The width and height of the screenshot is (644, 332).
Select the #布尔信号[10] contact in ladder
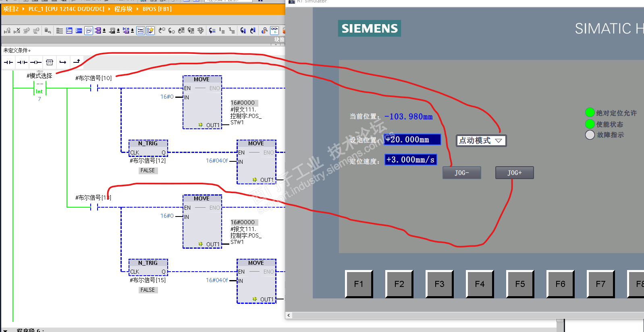click(x=94, y=88)
